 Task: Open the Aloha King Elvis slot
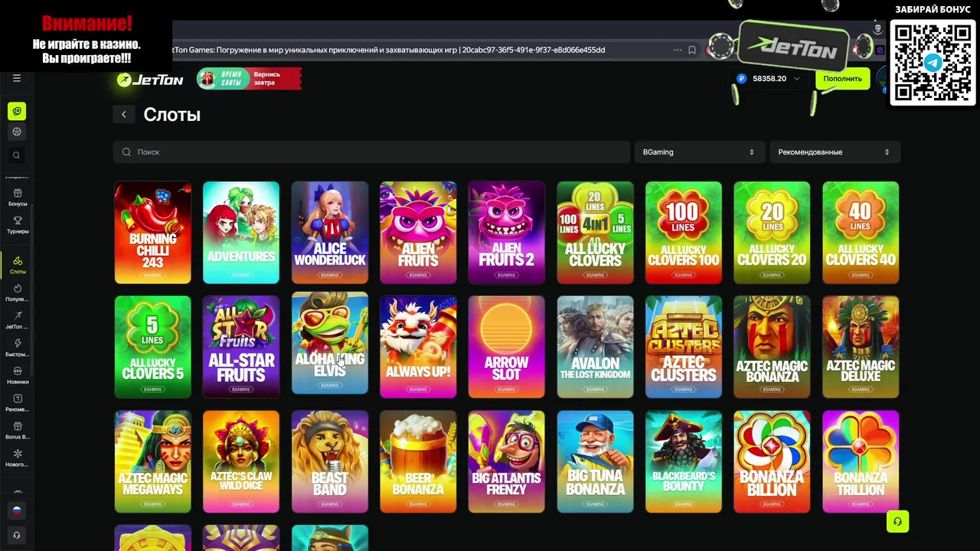pyautogui.click(x=330, y=344)
